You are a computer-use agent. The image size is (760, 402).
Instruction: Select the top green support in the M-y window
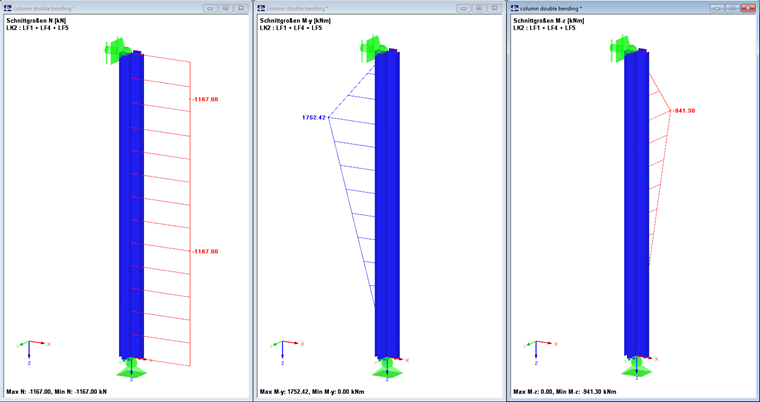click(x=373, y=48)
